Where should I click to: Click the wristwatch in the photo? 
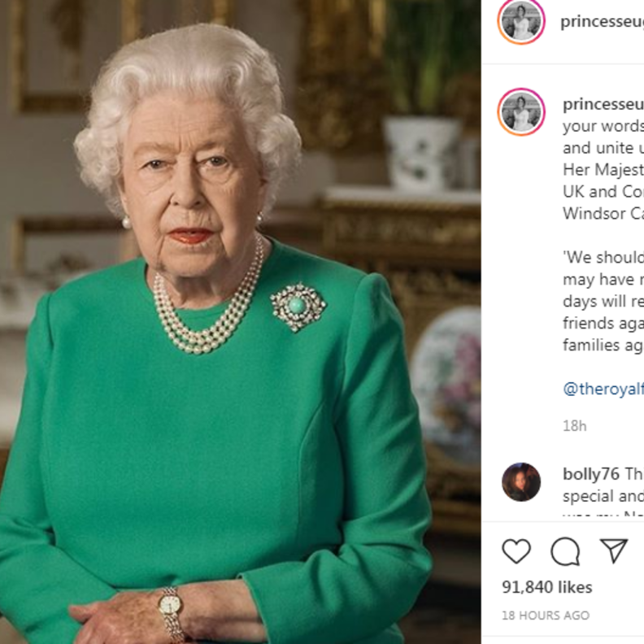(171, 605)
